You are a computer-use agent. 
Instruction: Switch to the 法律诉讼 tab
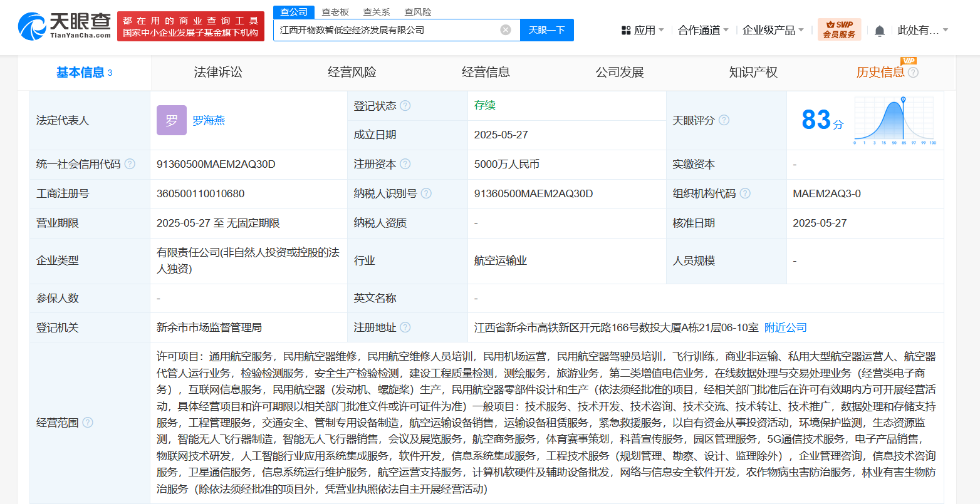[218, 73]
